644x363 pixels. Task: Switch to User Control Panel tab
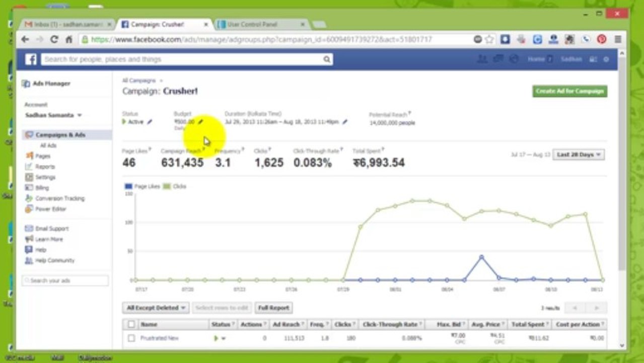click(x=260, y=24)
